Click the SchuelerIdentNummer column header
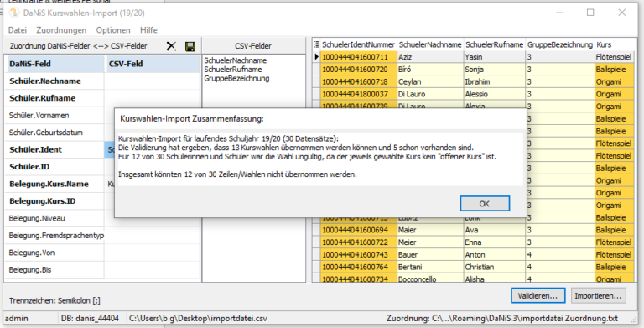 pos(358,44)
